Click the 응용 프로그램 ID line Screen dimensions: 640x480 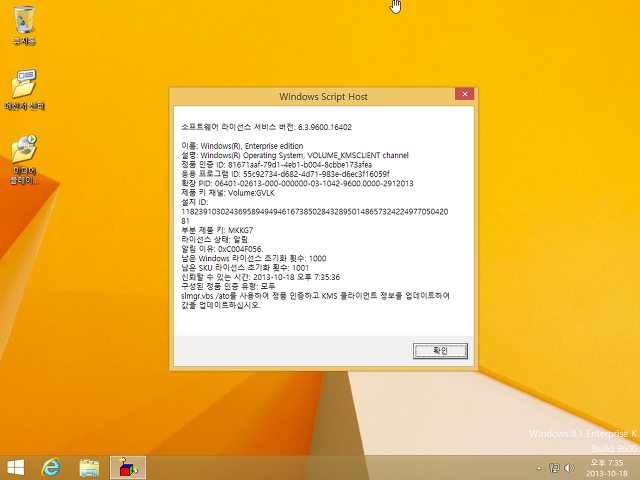point(285,174)
